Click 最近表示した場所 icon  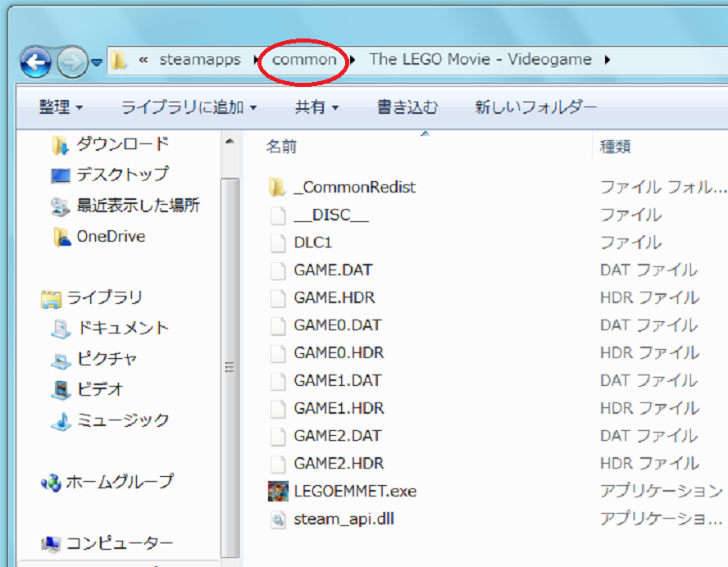[x=61, y=207]
